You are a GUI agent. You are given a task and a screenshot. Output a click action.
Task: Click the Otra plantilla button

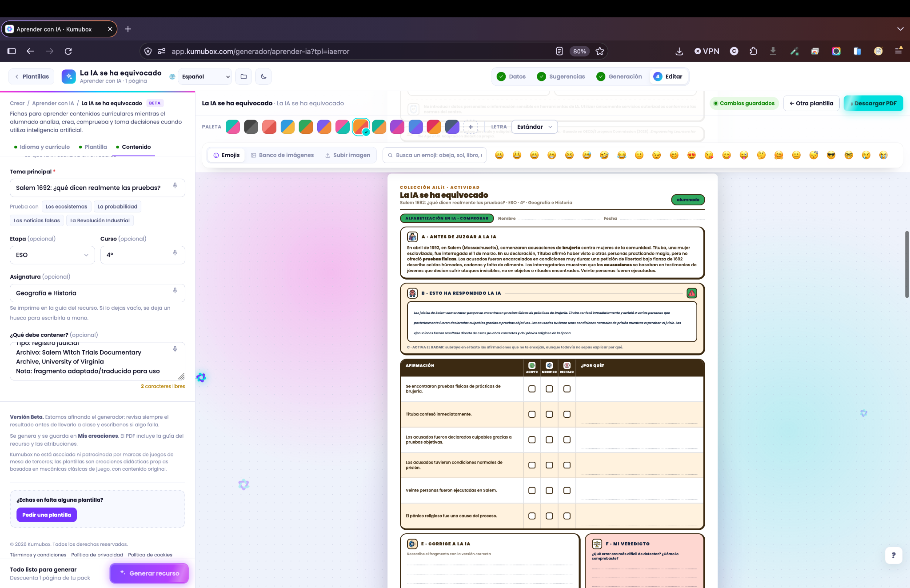click(x=811, y=104)
